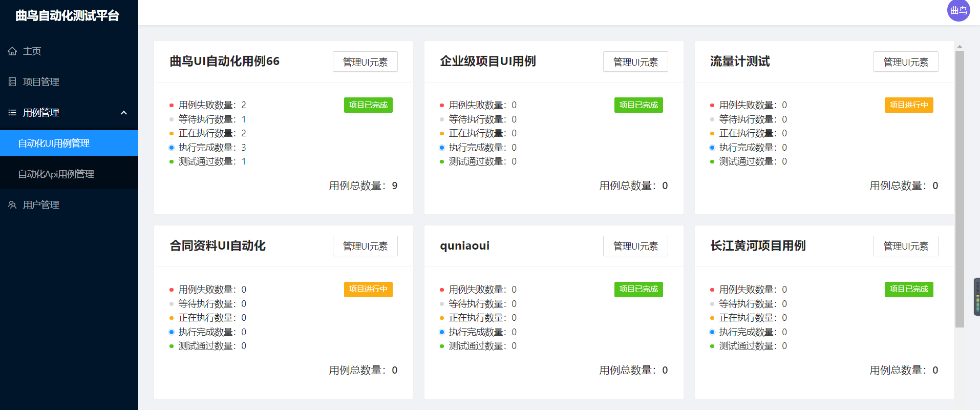The height and width of the screenshot is (410, 980).
Task: Click 项目进行中 tag in 流量计测试 card
Action: 909,105
